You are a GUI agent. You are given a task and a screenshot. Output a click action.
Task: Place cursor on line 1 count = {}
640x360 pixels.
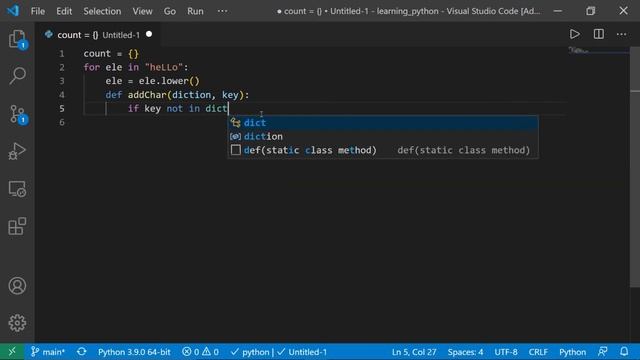point(111,53)
